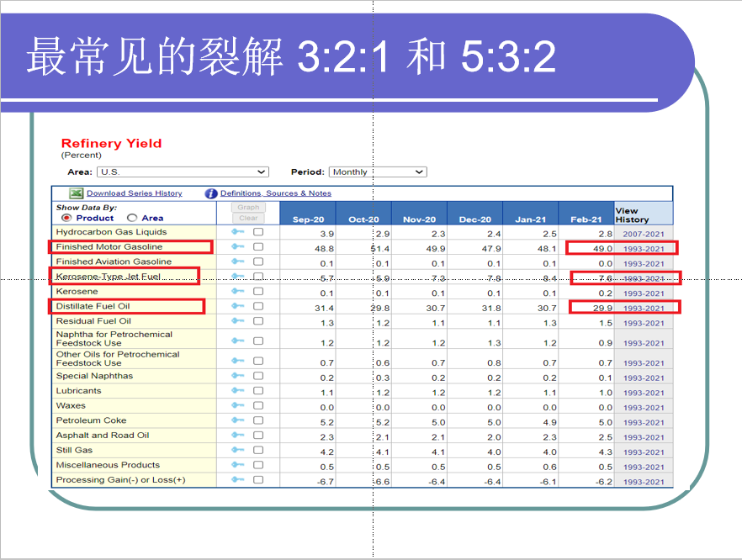View 2007-2021 history for Hydrocarbon Gas Liquids
742x560 pixels.
(x=644, y=233)
